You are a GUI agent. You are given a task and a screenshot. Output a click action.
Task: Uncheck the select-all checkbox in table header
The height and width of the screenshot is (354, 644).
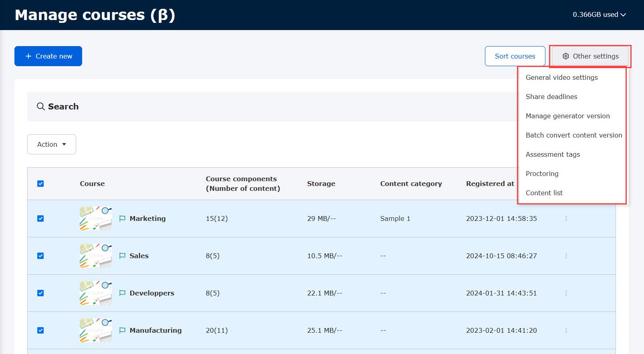pos(40,184)
